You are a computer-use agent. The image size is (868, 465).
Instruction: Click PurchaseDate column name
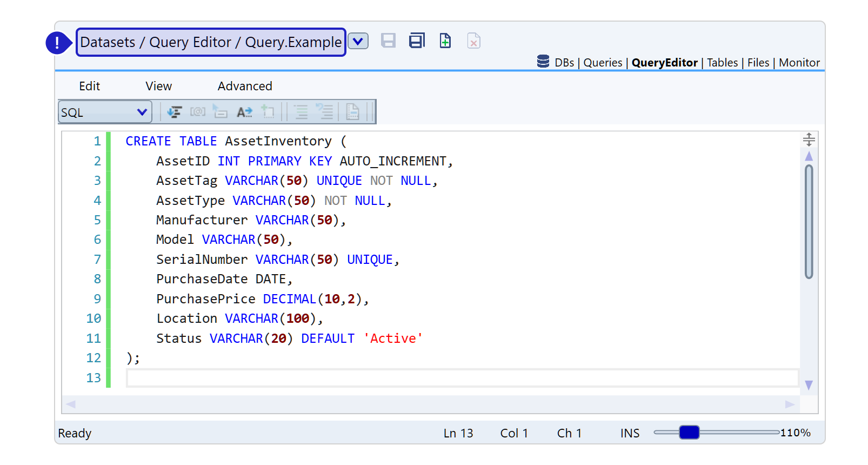point(202,279)
